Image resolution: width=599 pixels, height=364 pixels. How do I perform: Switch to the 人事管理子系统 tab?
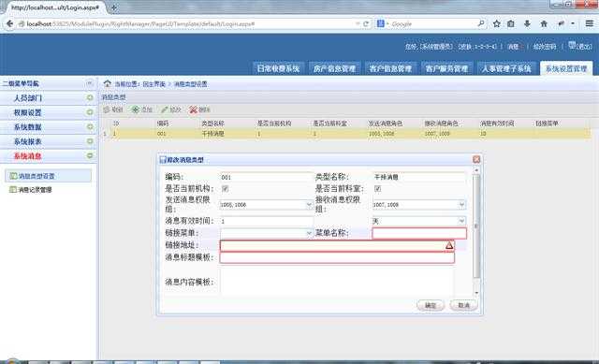[506, 68]
